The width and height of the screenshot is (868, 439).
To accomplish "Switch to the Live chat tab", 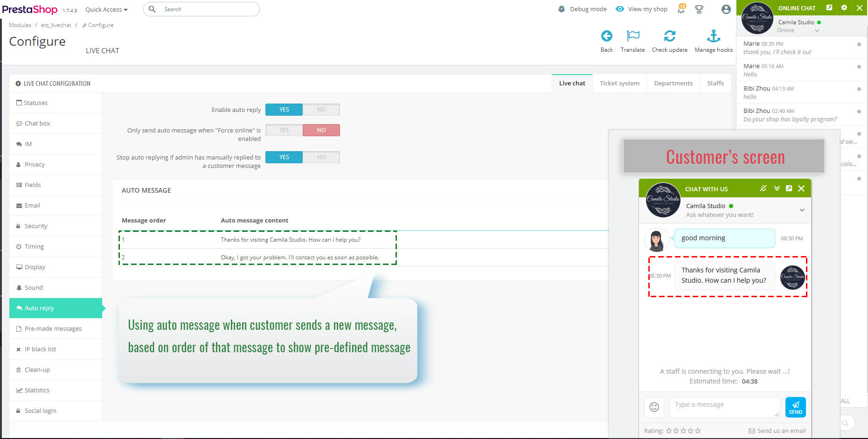I will (x=572, y=84).
